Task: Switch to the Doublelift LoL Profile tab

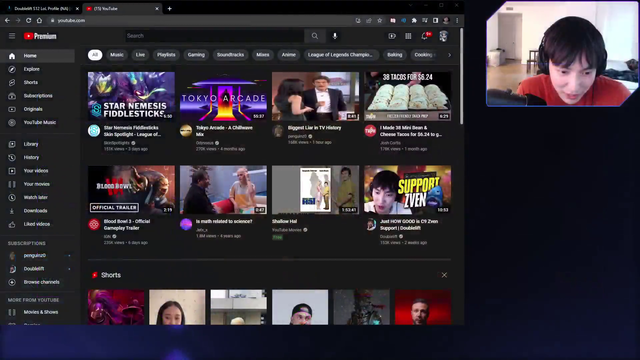Action: tap(41, 9)
